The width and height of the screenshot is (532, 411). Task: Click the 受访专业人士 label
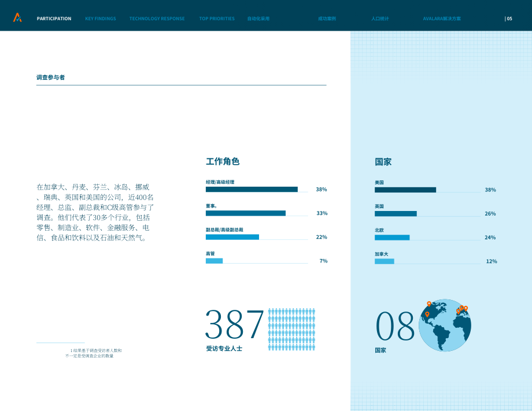click(x=224, y=349)
